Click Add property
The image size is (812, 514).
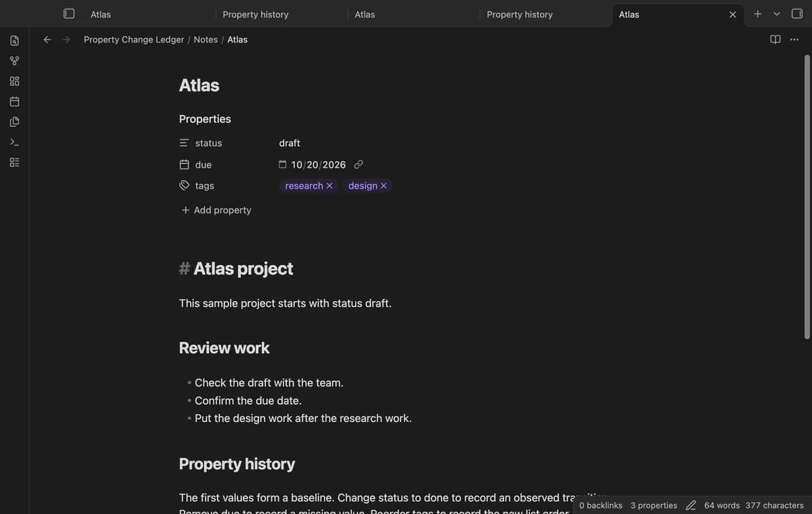217,210
